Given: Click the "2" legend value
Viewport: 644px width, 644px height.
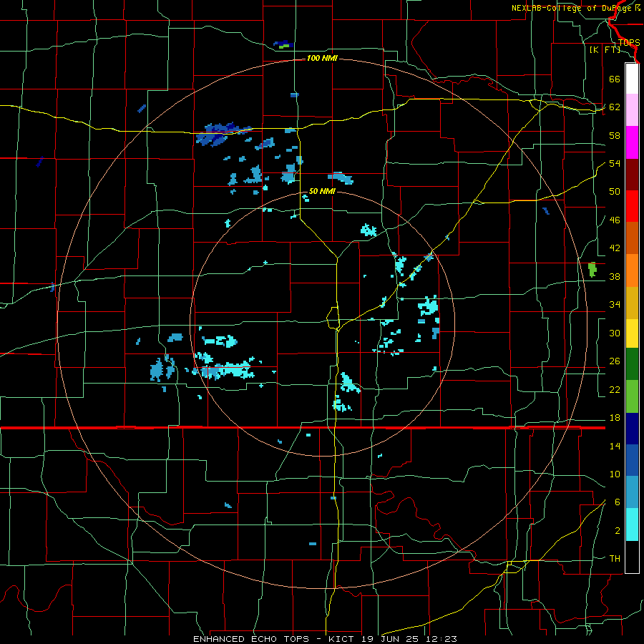Looking at the screenshot, I should pos(618,531).
